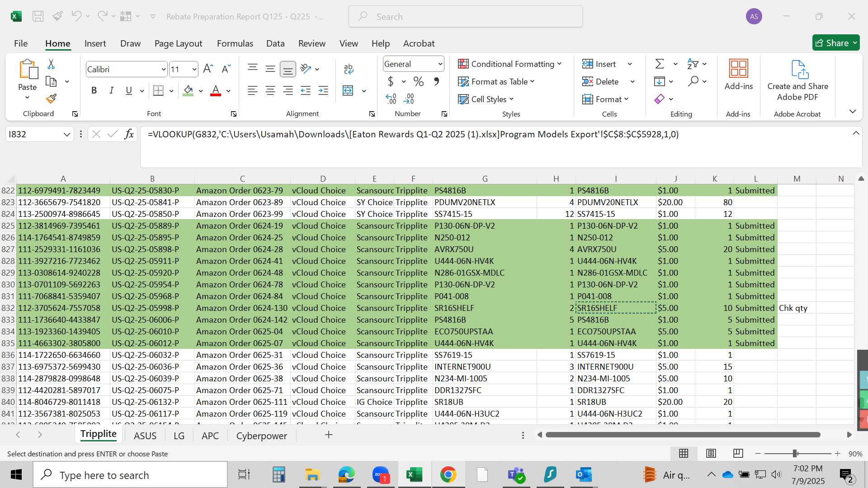Add a new sheet with plus button
868x488 pixels.
click(329, 435)
